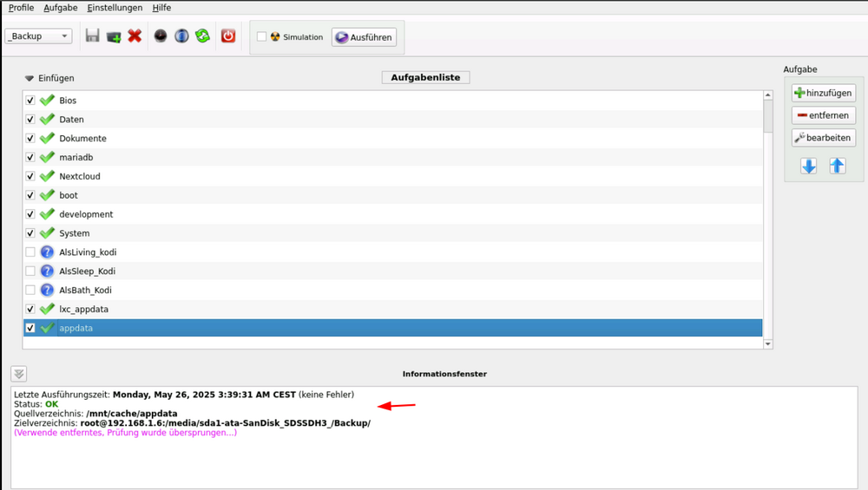
Task: Open the Profile menu
Action: (21, 8)
